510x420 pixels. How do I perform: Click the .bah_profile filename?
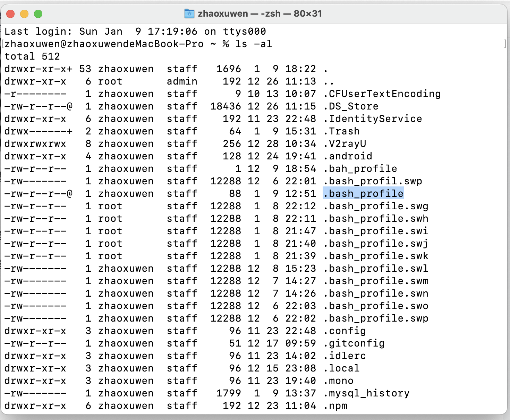360,168
